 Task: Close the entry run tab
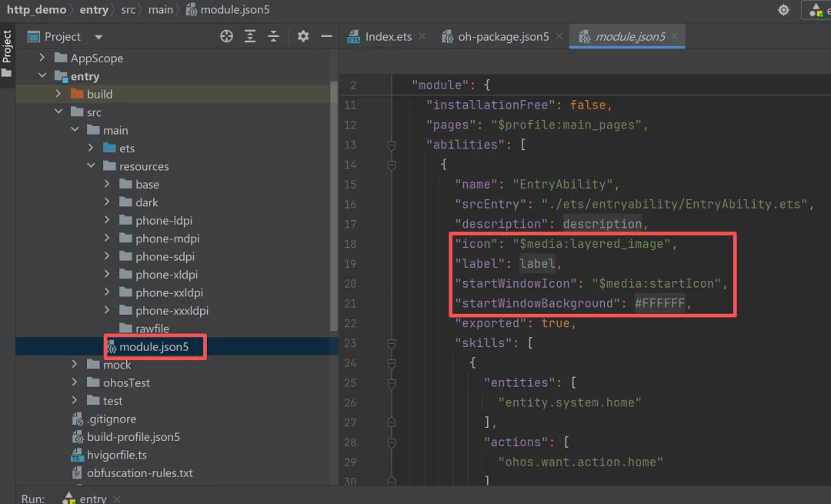pos(117,499)
